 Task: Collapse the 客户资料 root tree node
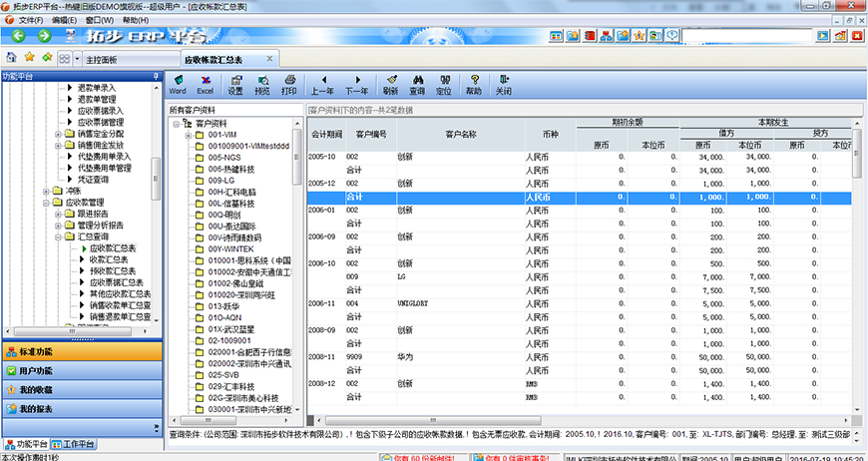coord(176,124)
